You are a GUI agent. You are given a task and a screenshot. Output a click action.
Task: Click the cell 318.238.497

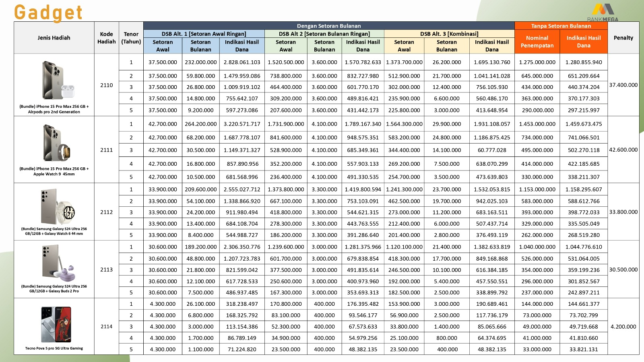coord(242,304)
